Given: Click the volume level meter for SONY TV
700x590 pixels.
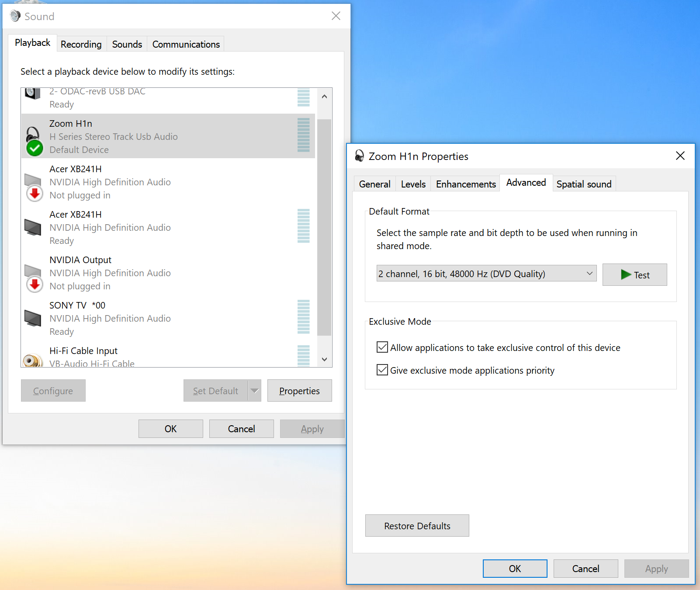Looking at the screenshot, I should pos(303,317).
